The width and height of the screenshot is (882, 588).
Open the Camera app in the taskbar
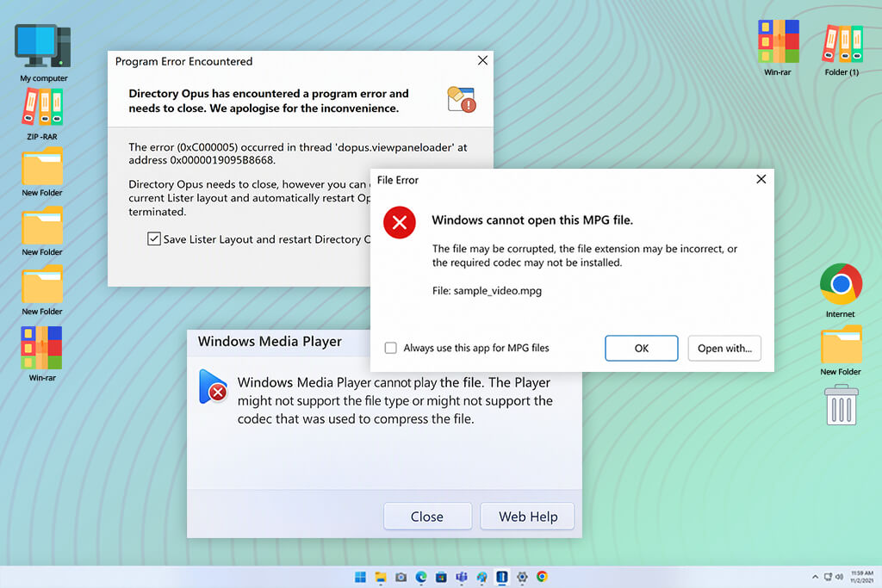[x=401, y=577]
